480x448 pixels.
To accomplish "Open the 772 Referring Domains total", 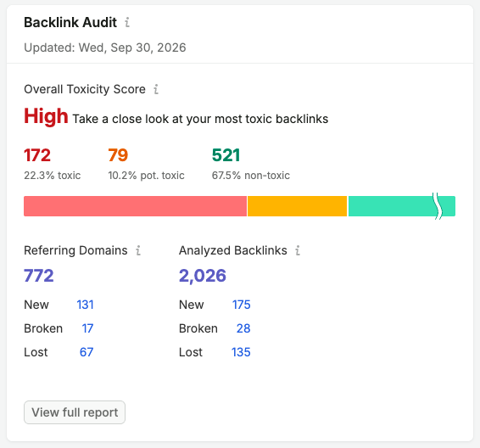I will click(x=39, y=275).
